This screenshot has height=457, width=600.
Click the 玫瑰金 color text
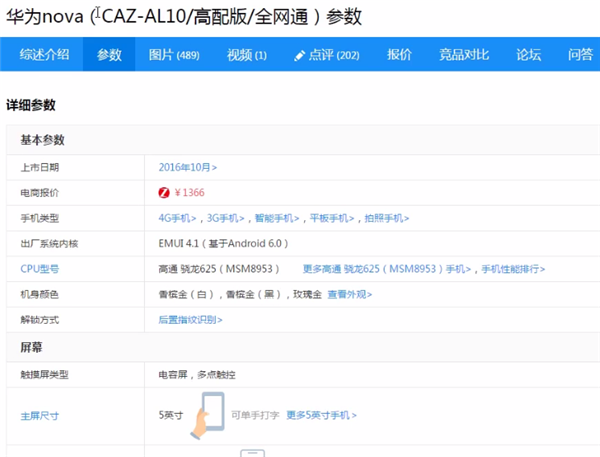pos(307,294)
